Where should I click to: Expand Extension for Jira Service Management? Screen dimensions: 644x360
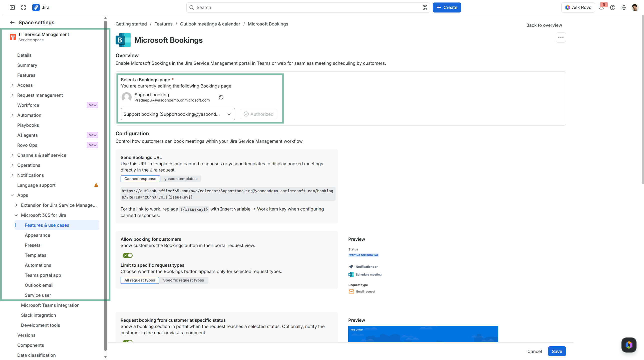(16, 205)
